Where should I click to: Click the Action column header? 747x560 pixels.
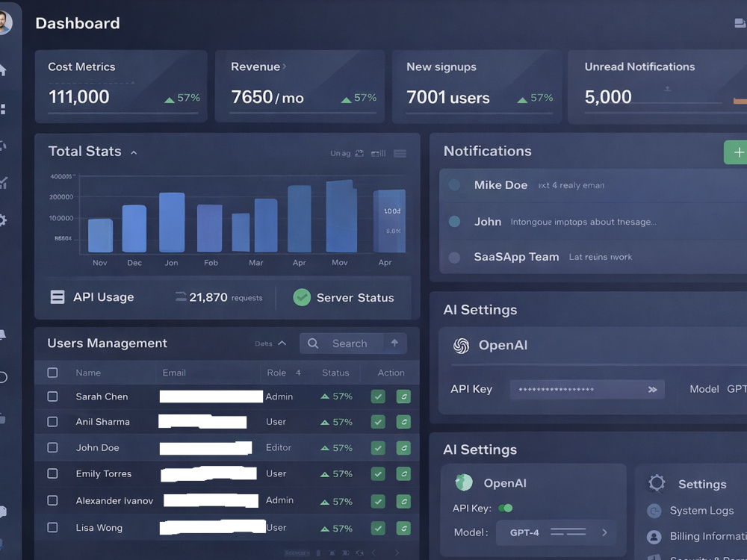coord(391,373)
